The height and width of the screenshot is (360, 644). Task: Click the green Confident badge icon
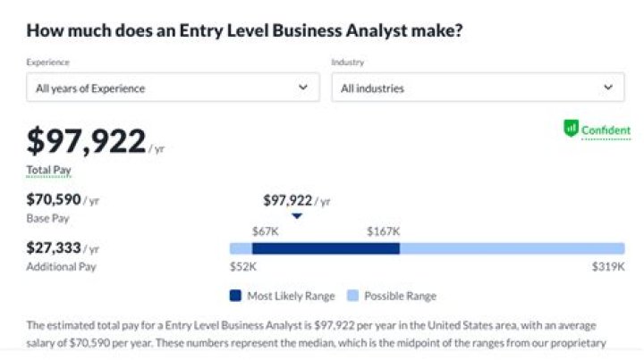571,130
